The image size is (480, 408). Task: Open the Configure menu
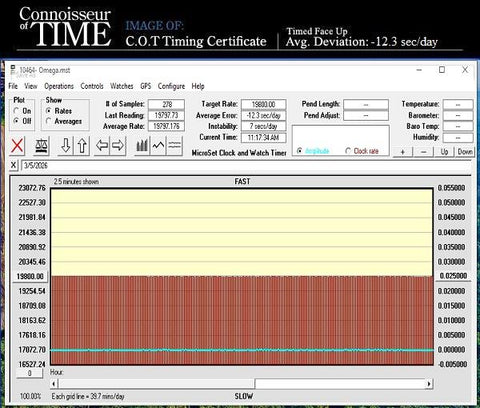[x=171, y=86]
